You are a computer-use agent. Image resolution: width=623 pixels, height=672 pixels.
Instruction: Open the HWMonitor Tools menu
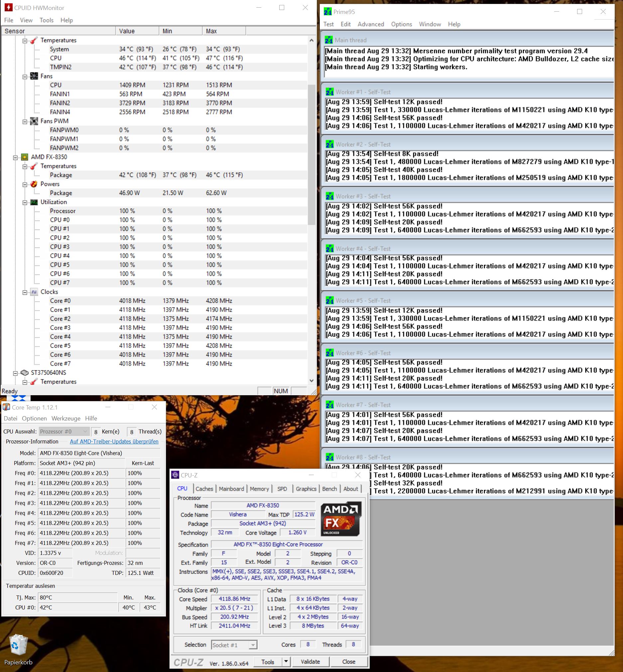click(x=47, y=20)
